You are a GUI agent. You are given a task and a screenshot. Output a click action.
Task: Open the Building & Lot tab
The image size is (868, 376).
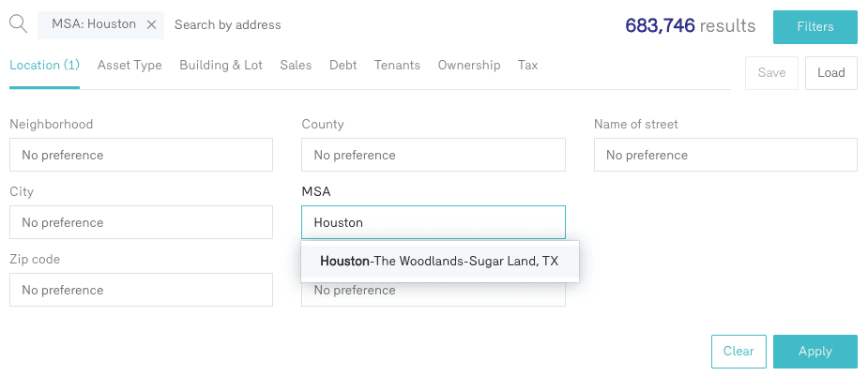point(221,66)
